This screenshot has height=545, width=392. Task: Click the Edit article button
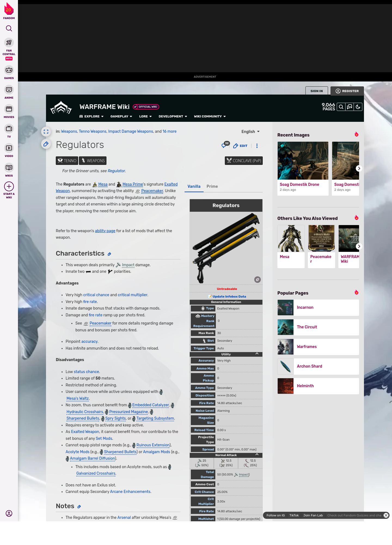[x=240, y=146]
